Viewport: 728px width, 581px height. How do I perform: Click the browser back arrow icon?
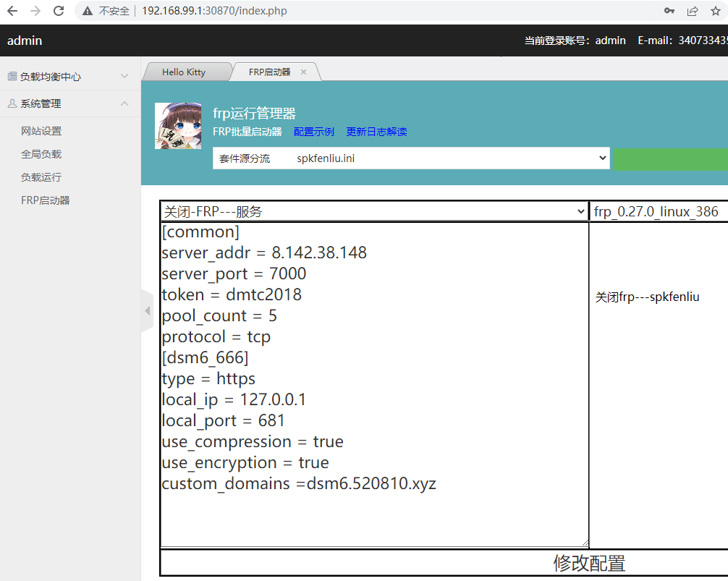coord(12,11)
